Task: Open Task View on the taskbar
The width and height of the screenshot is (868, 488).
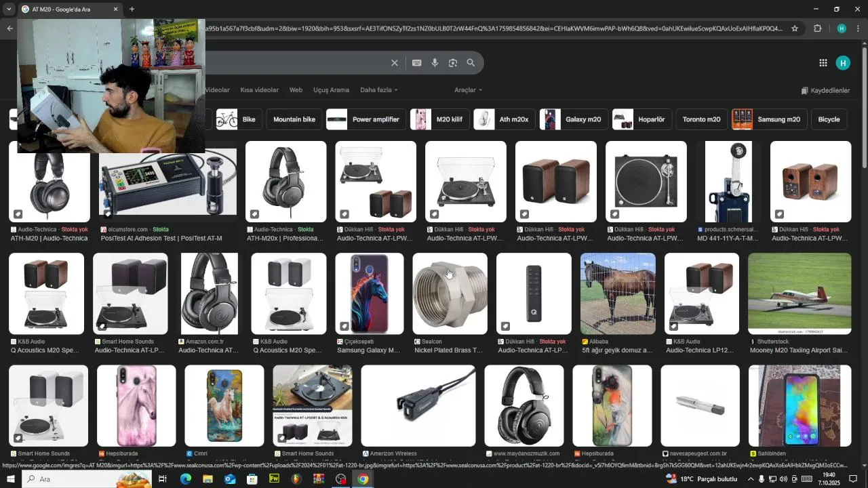Action: coord(163,479)
